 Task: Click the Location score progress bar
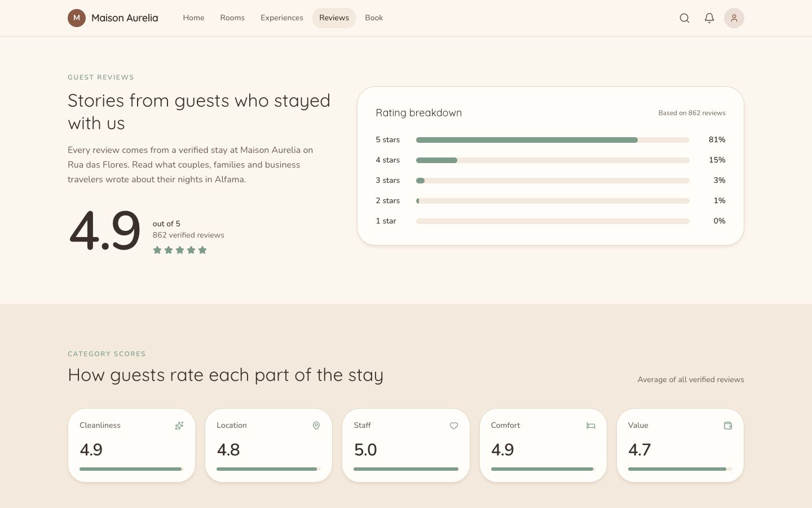tap(268, 469)
